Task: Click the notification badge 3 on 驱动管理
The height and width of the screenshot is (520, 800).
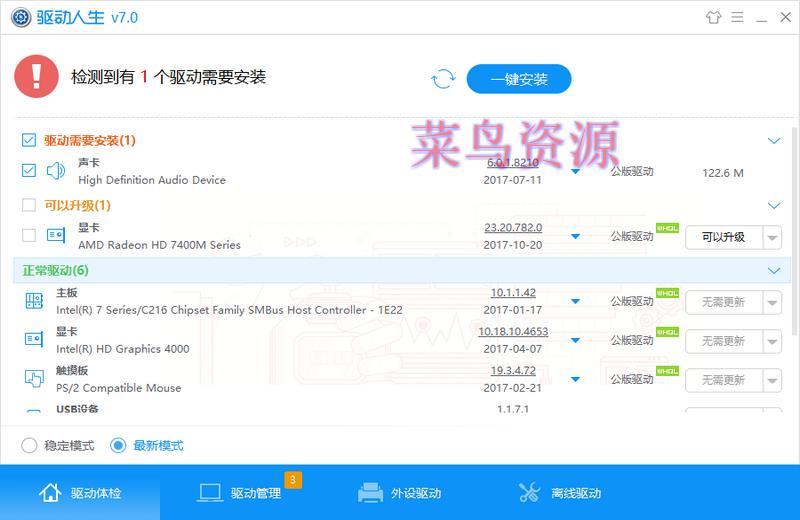Action: 293,480
